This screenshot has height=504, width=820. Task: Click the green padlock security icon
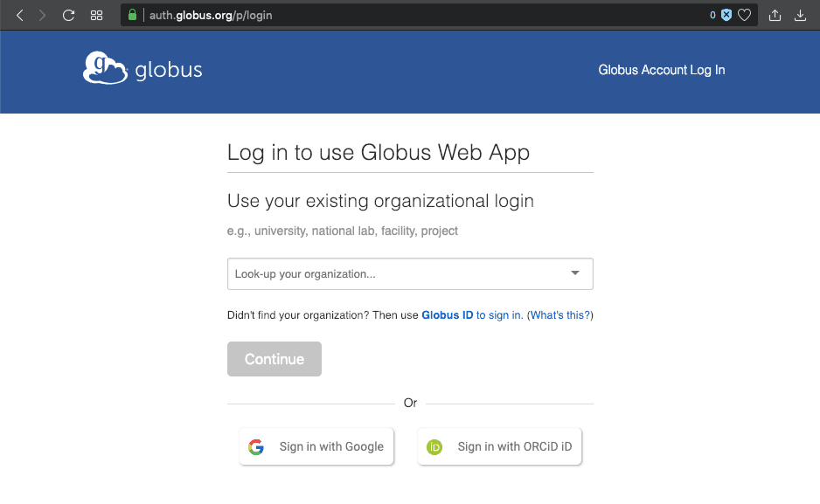click(132, 15)
